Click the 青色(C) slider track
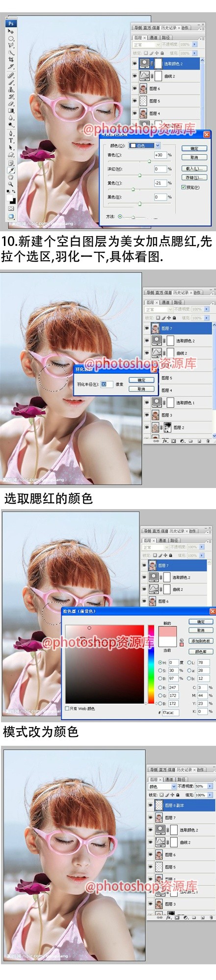Image resolution: width=216 pixels, height=980 pixels. pos(139,161)
